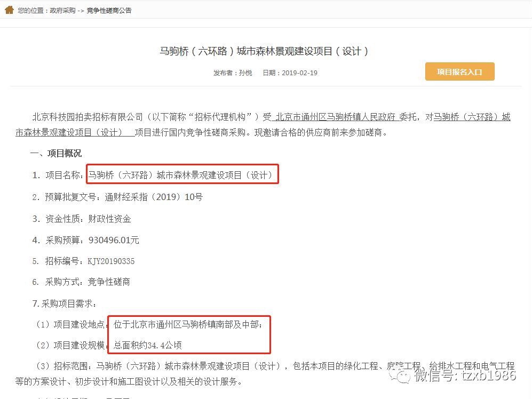This screenshot has height=399, width=532.
Task: Click the WeChat logo icon in the watermark
Action: pyautogui.click(x=400, y=376)
